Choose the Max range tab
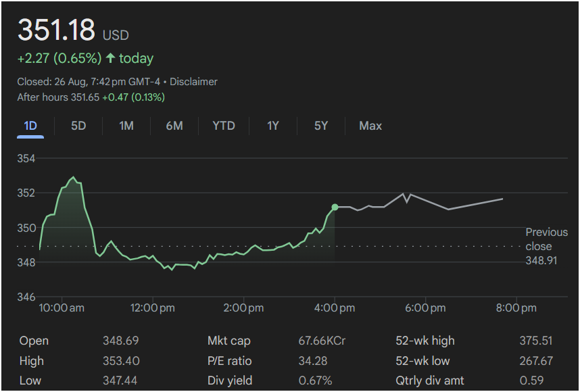The height and width of the screenshot is (392, 580). 370,126
